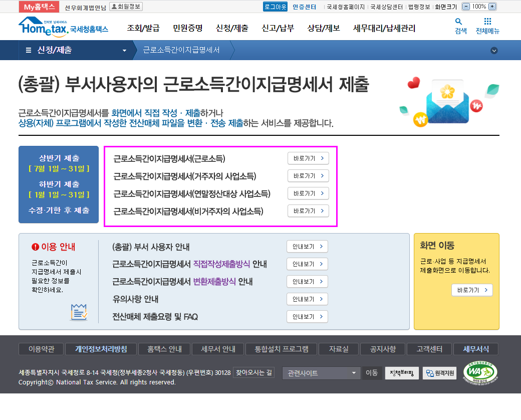The height and width of the screenshot is (420, 521).
Task: Open the search magnifier icon
Action: 459,22
